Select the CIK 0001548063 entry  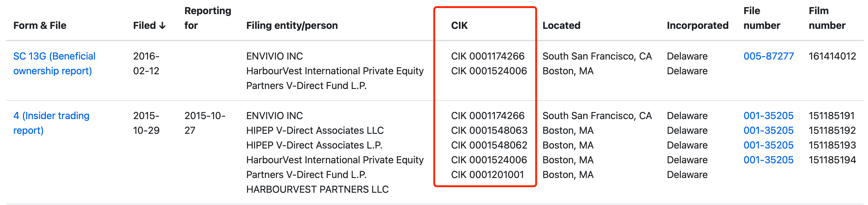pyautogui.click(x=489, y=131)
